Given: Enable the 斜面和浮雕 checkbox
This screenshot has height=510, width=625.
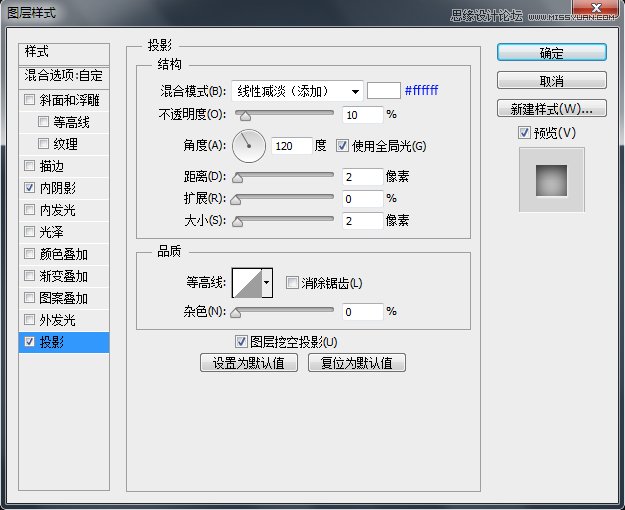Looking at the screenshot, I should [x=30, y=100].
